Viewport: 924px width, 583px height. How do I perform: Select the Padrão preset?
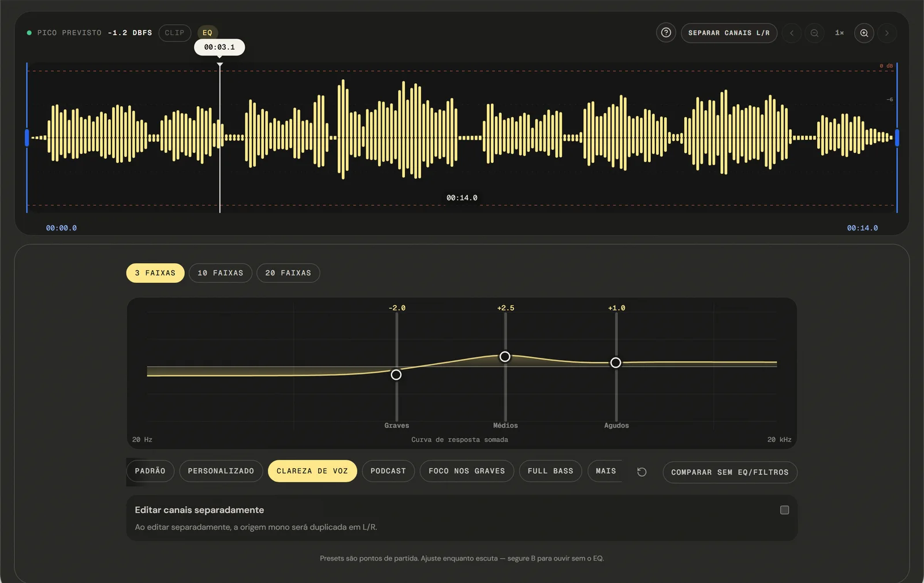click(150, 471)
